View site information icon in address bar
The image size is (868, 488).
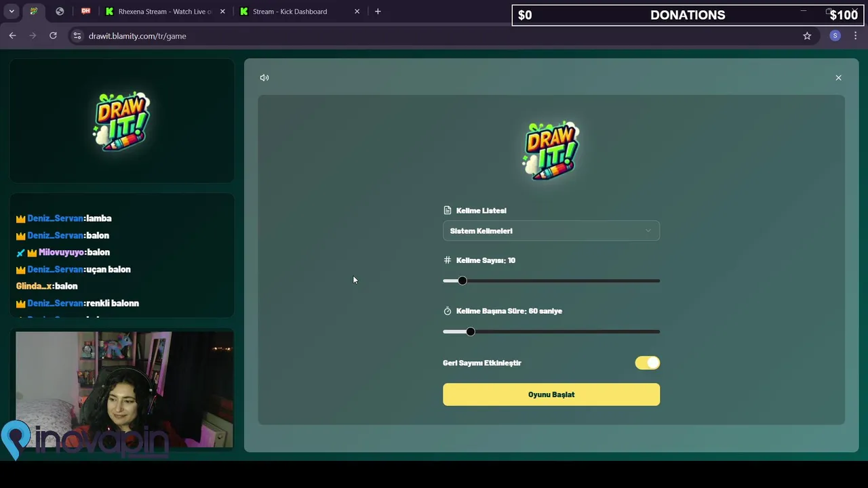coord(77,36)
